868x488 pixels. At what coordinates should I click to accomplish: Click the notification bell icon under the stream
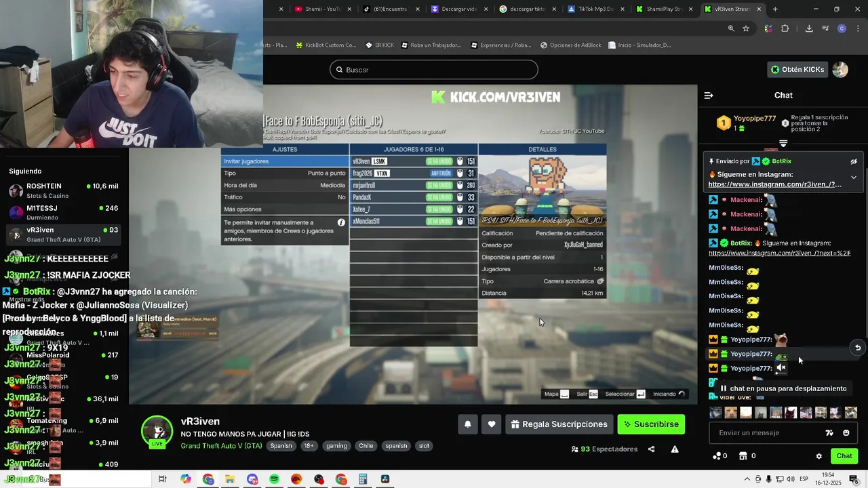(x=467, y=424)
